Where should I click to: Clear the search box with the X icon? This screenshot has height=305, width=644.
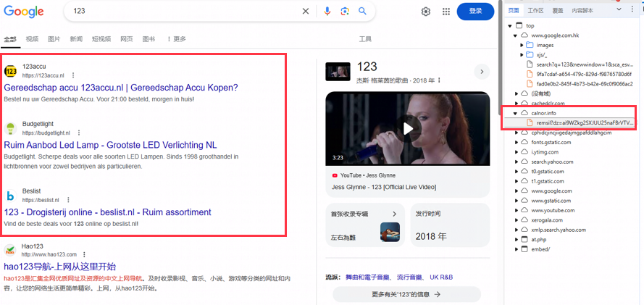(306, 11)
